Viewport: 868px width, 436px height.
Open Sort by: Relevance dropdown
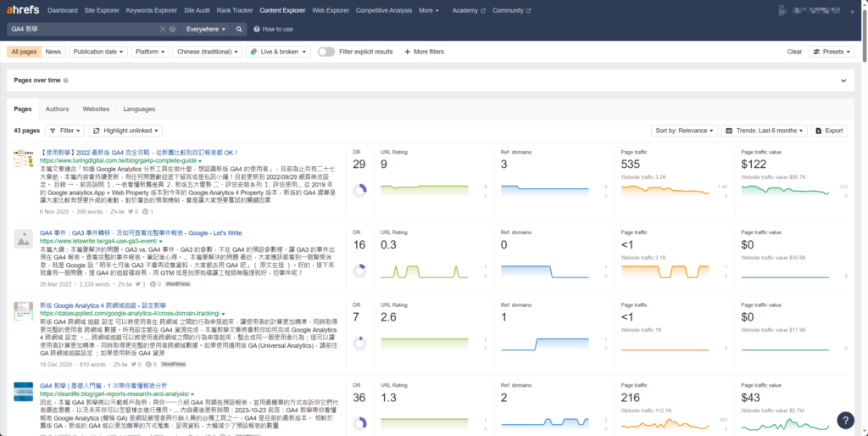684,131
